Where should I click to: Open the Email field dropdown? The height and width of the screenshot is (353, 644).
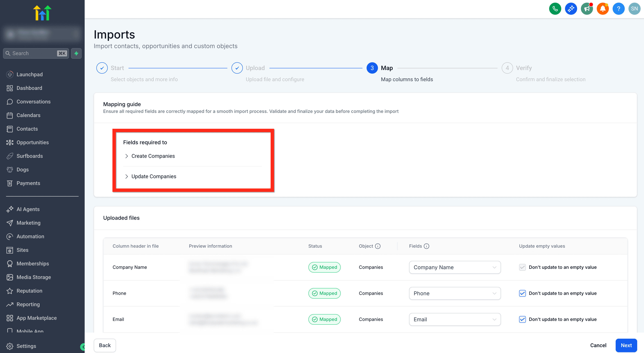(x=455, y=319)
